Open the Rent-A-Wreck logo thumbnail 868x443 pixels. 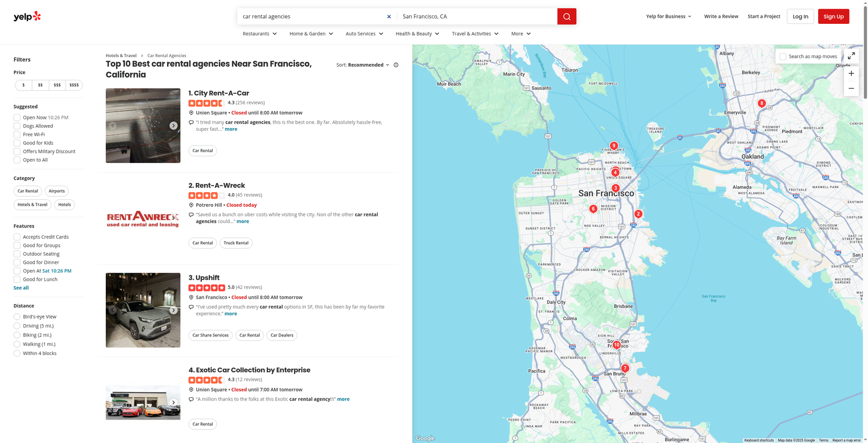click(143, 218)
